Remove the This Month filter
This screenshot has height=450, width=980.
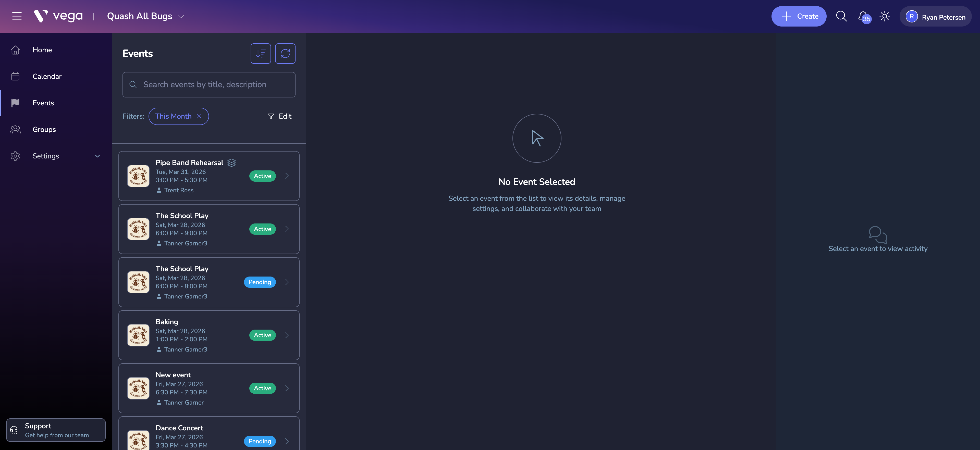(199, 116)
